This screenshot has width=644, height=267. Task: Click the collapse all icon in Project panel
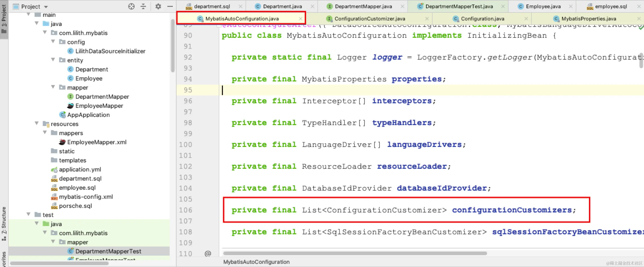click(143, 6)
